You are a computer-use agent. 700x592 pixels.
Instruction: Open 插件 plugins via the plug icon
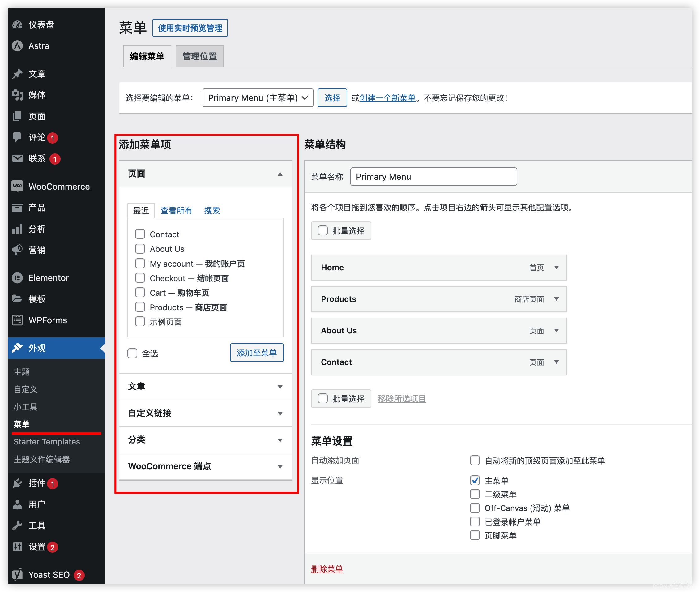tap(17, 483)
